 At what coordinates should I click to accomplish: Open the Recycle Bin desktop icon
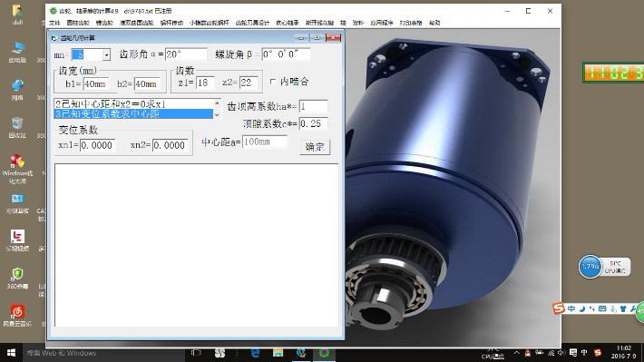pyautogui.click(x=17, y=128)
